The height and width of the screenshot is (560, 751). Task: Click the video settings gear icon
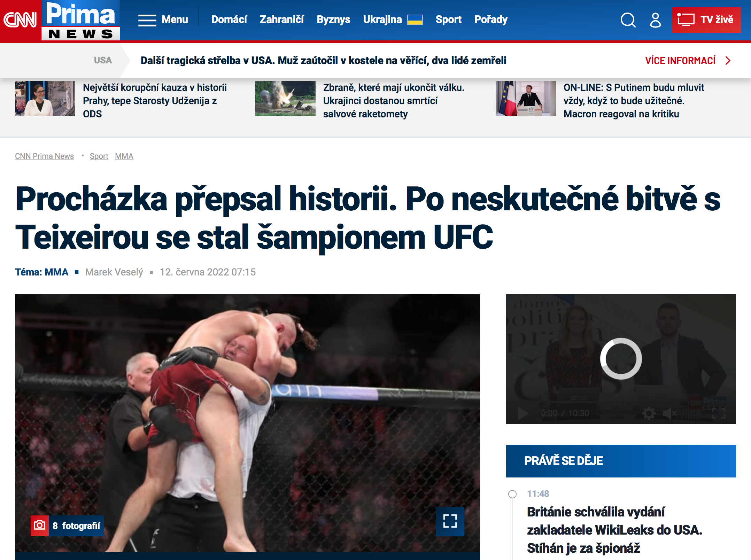click(649, 414)
